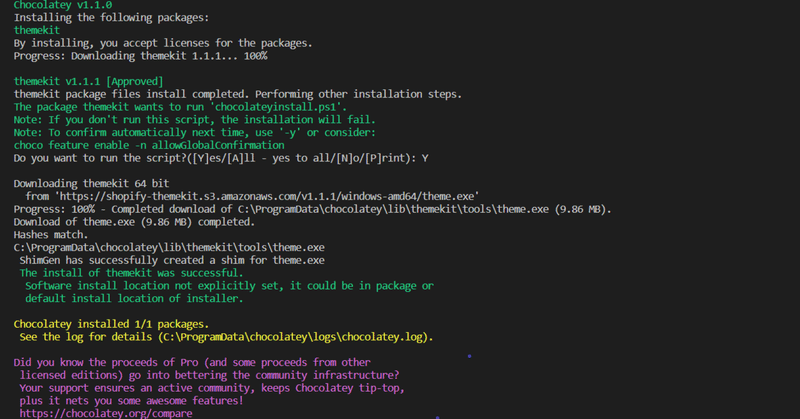
Task: Click 'Software install location not explicitly set' line
Action: tap(230, 286)
